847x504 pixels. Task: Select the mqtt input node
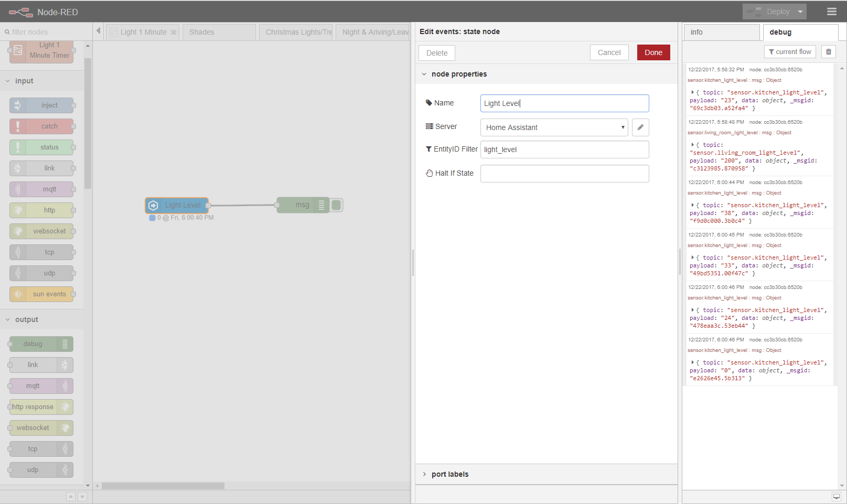42,189
